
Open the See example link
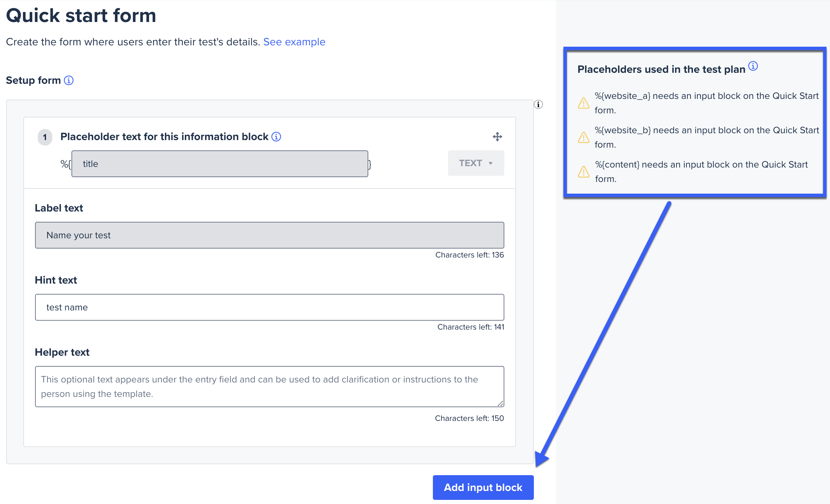point(294,42)
